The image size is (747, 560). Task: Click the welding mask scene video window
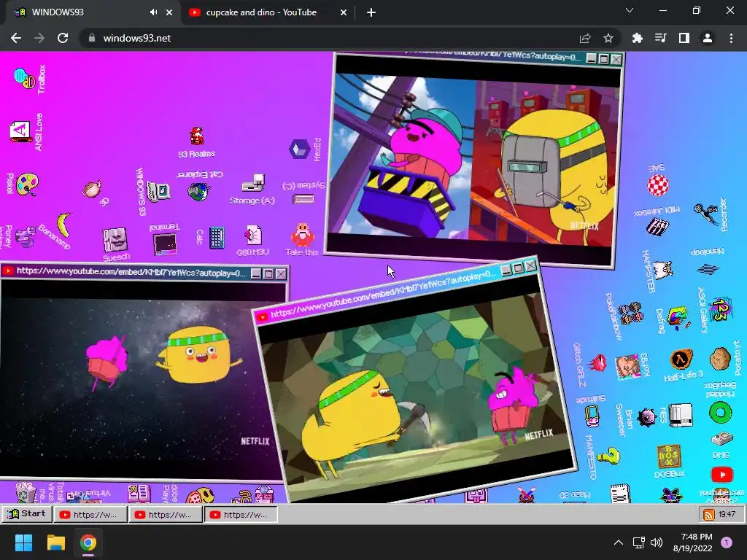474,161
